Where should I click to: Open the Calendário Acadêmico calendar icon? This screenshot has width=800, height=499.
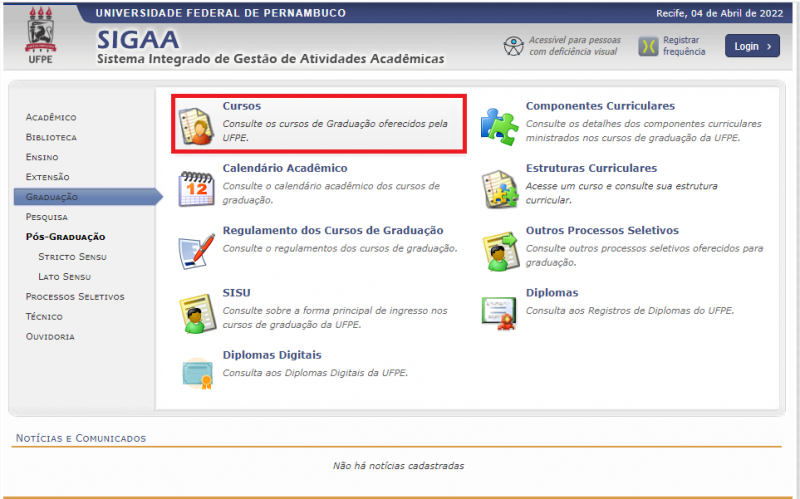(x=196, y=189)
